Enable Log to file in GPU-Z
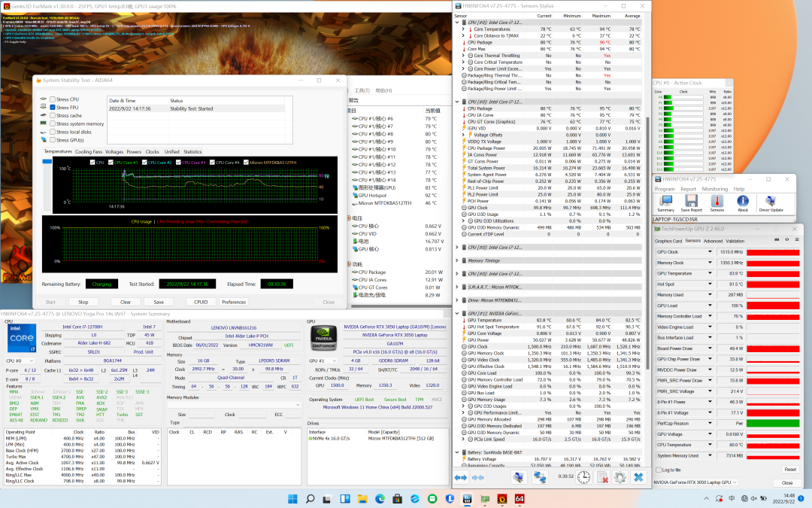Screen dimensions: 812x508 tap(658, 470)
